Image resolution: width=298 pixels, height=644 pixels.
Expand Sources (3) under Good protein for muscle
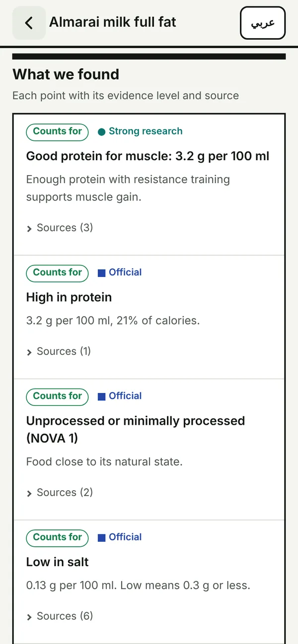[60, 228]
